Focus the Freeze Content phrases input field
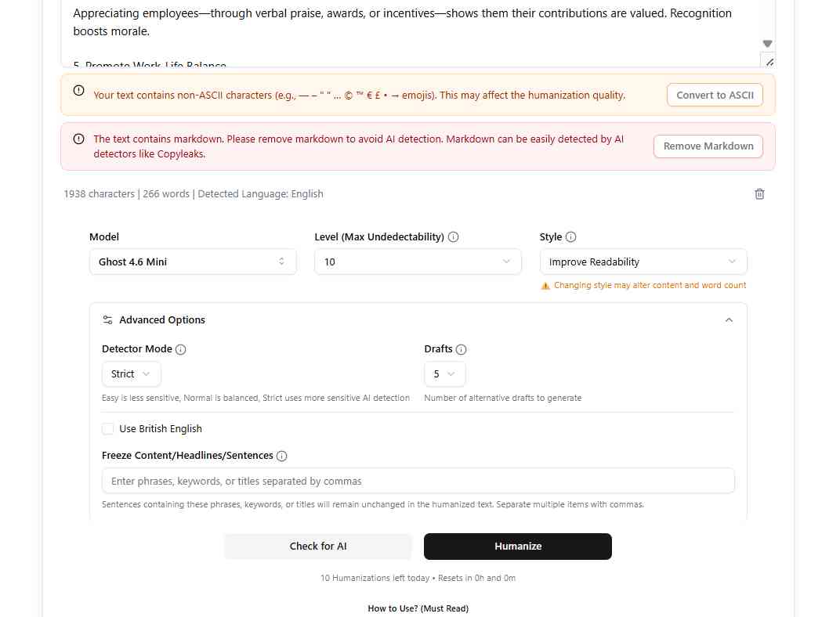The width and height of the screenshot is (840, 617). 418,481
